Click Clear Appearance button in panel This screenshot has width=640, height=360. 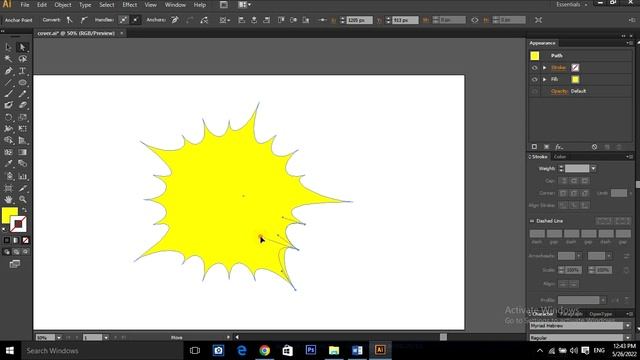pyautogui.click(x=594, y=147)
